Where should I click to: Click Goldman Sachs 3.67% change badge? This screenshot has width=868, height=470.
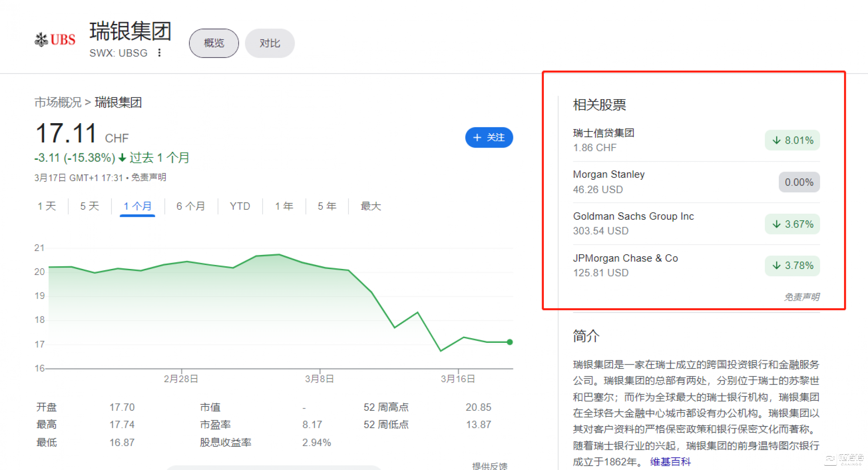792,224
